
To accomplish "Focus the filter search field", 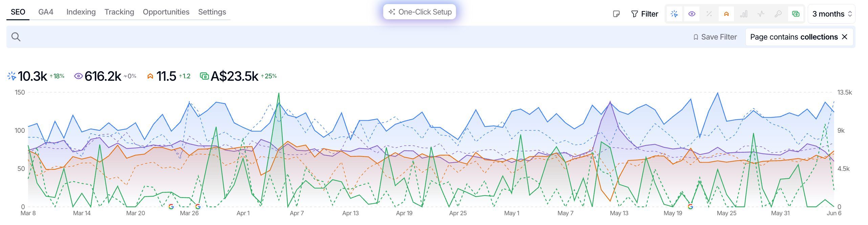I will [x=352, y=37].
